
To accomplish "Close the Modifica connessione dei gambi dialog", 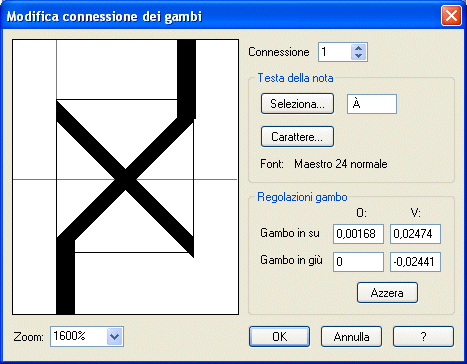I will [x=451, y=16].
